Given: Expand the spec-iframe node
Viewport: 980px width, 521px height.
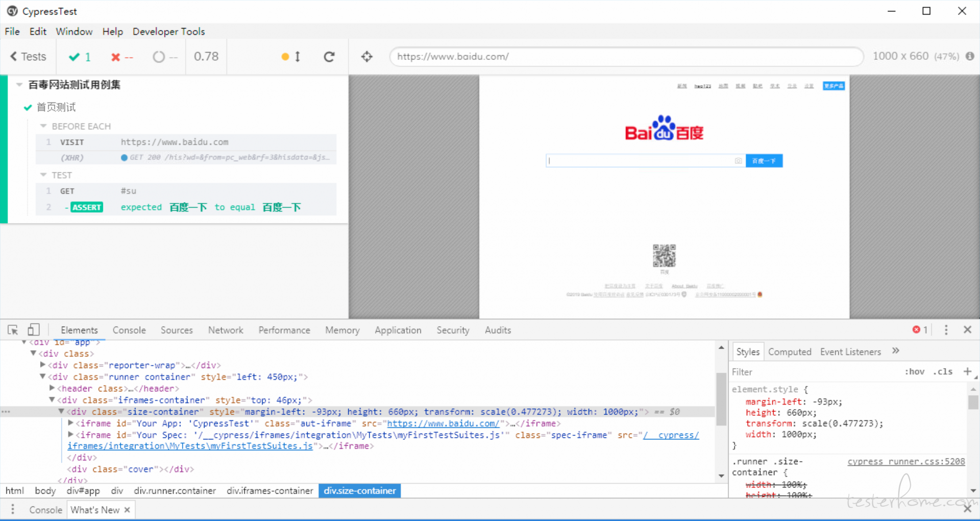Looking at the screenshot, I should pyautogui.click(x=70, y=435).
